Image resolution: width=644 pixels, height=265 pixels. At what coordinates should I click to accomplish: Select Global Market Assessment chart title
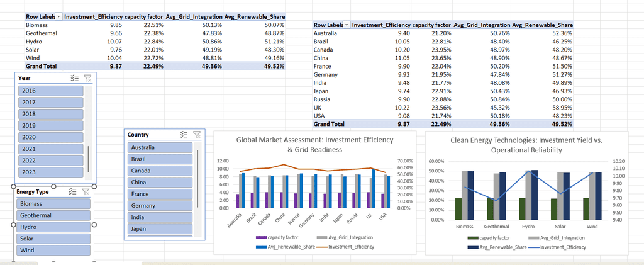click(314, 145)
